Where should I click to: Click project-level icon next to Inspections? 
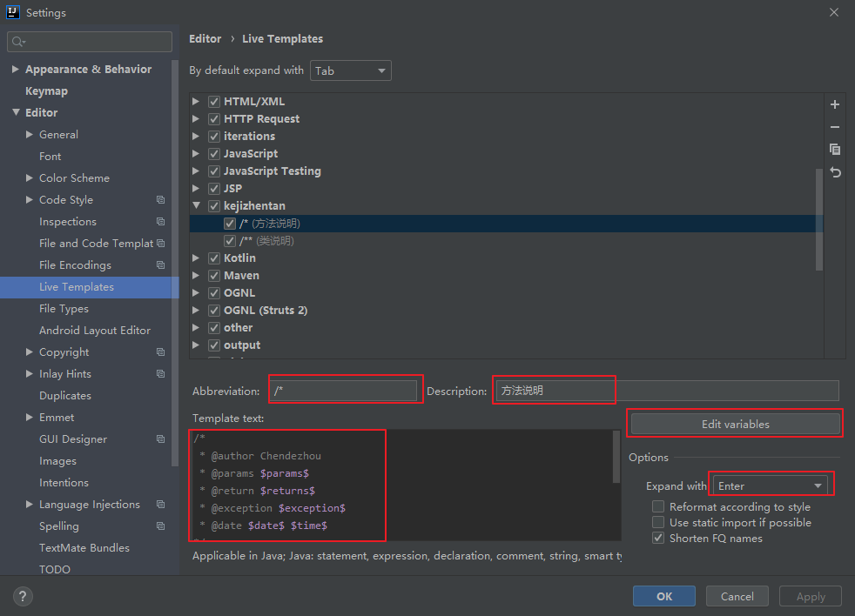160,222
